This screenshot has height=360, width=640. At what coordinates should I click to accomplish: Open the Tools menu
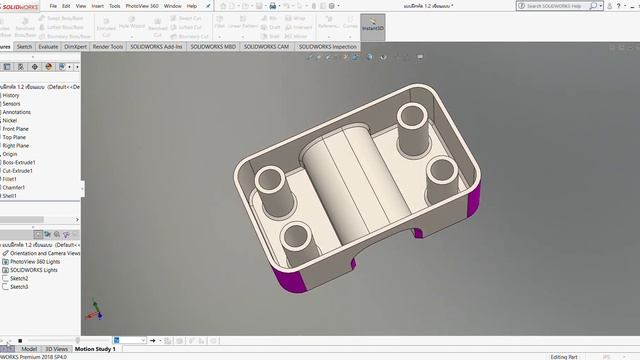tap(115, 6)
